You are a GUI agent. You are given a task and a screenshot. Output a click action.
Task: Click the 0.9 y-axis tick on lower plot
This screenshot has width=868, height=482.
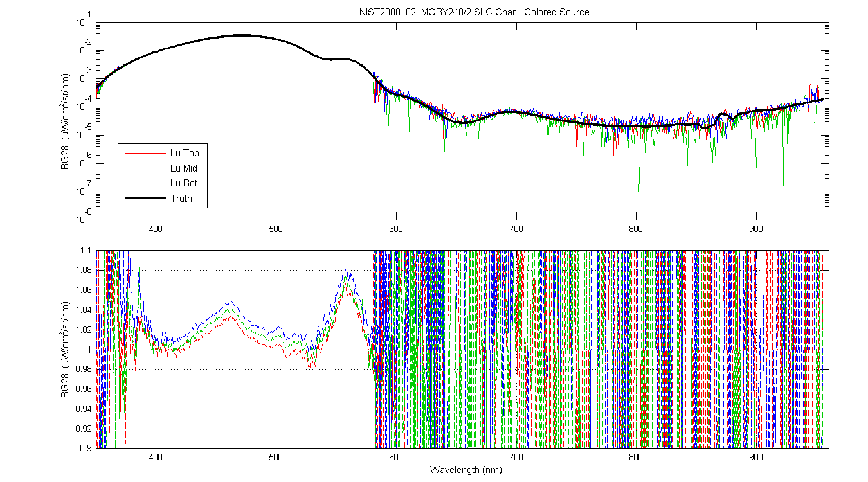tap(86, 448)
